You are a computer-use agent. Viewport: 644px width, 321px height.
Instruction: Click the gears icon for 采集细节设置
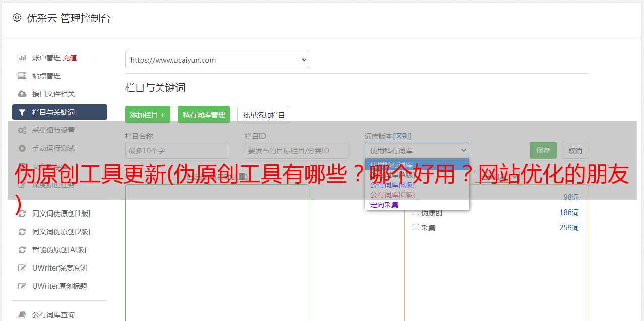[x=22, y=130]
